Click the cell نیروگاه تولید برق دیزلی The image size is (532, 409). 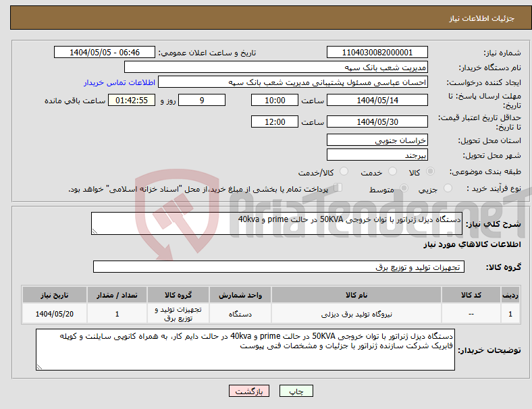[x=356, y=314]
